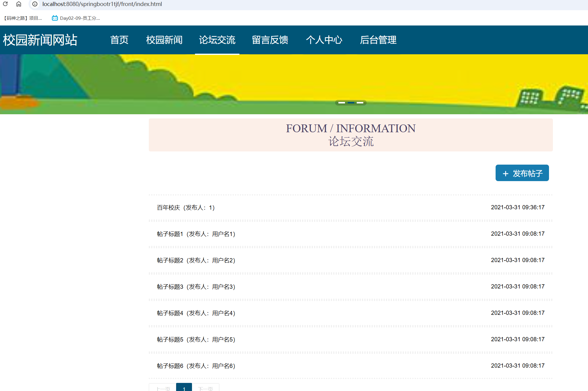Click the 发布帖子 button

[x=522, y=173]
